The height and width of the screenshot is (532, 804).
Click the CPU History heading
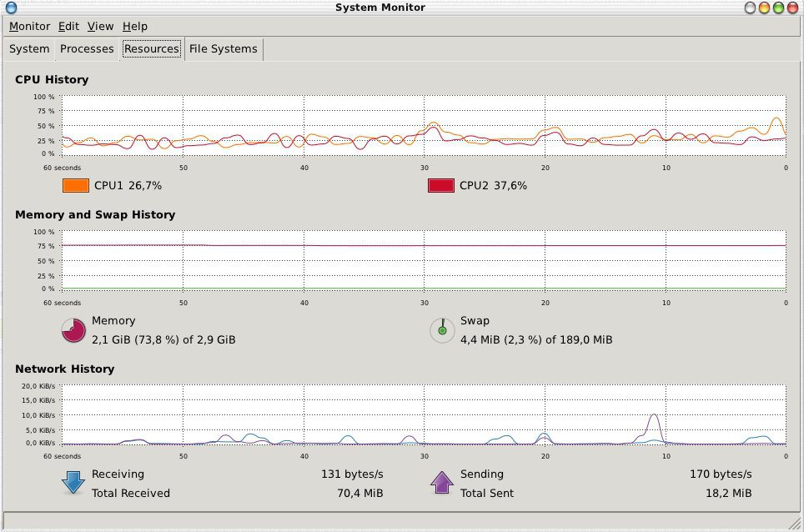pyautogui.click(x=52, y=79)
